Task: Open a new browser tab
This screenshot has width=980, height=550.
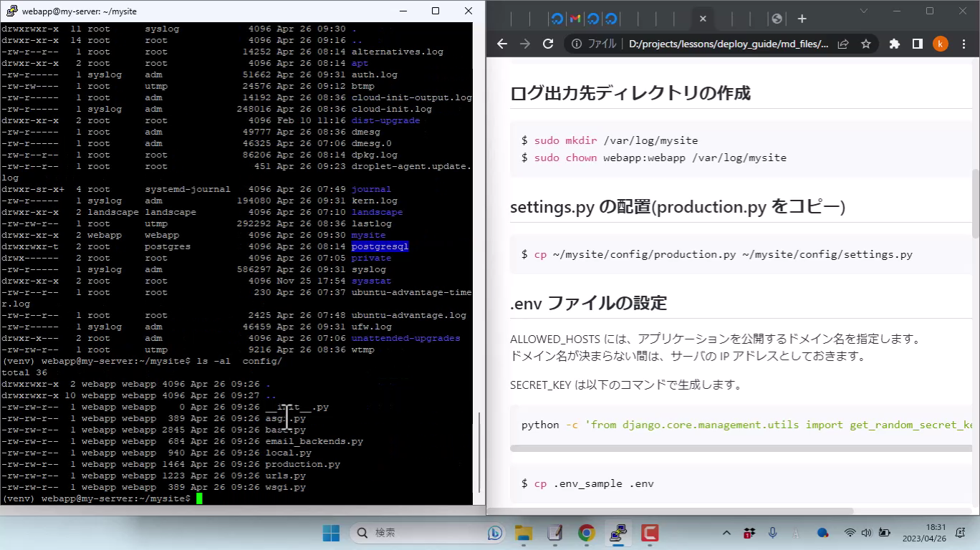Action: point(802,19)
